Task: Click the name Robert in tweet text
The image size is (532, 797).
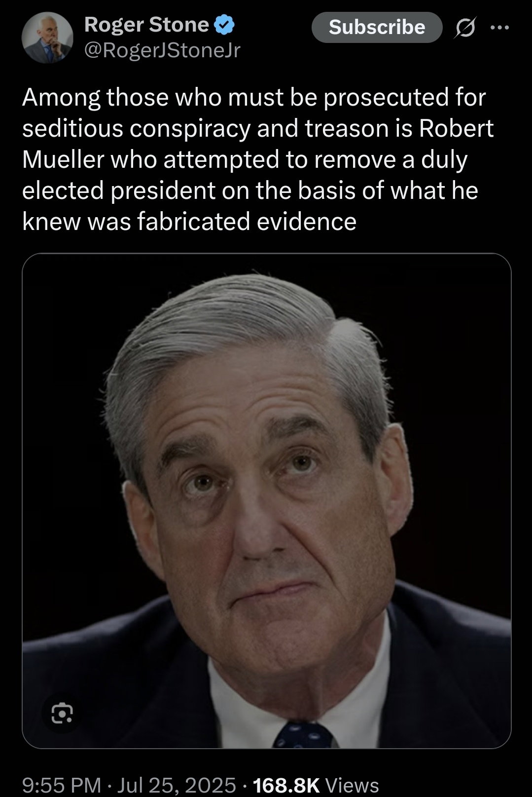Action: coord(457,128)
